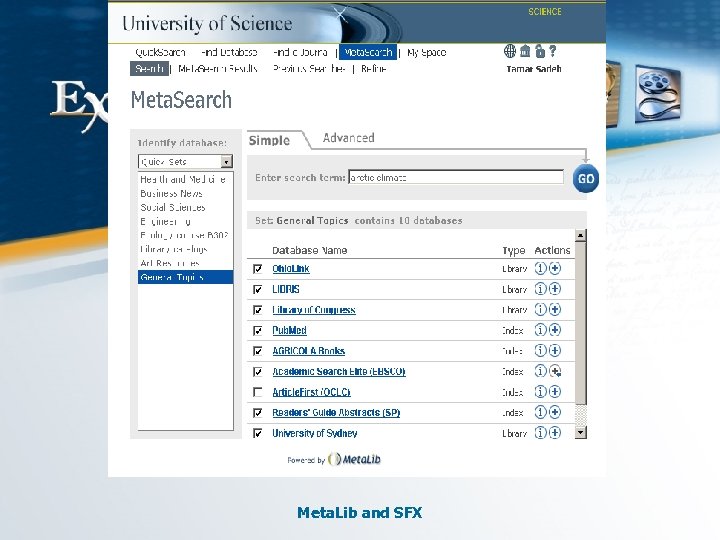Screen dimensions: 720x540
Task: Switch to the Advanced search tab
Action: point(349,138)
